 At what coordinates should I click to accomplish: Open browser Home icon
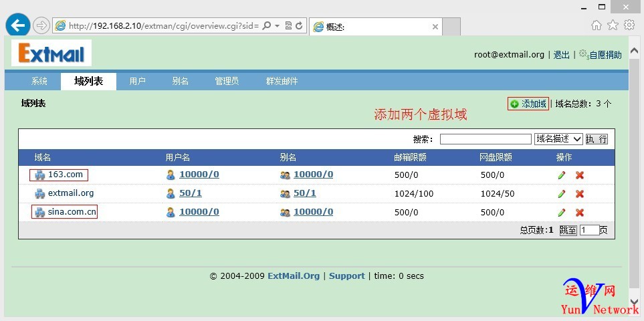[597, 25]
